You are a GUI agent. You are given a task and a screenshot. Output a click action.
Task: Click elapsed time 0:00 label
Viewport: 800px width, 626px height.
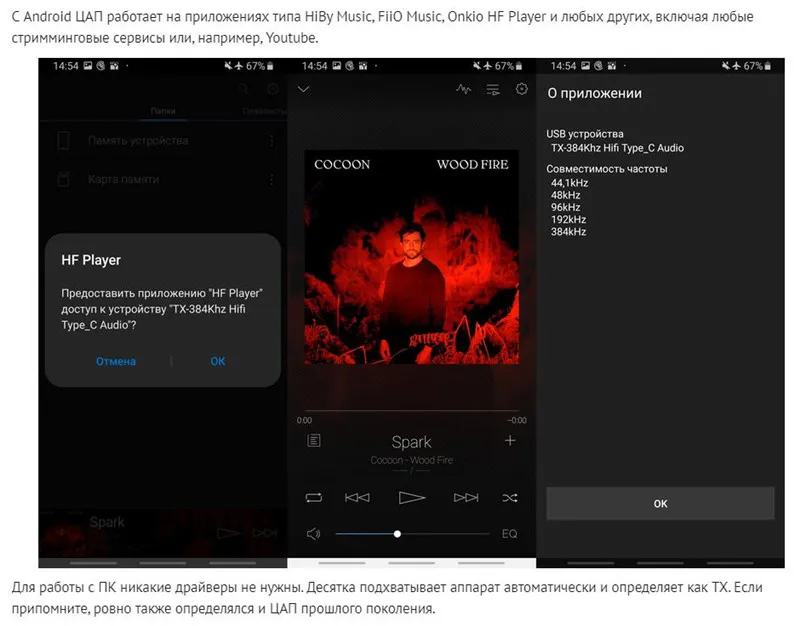coord(304,420)
